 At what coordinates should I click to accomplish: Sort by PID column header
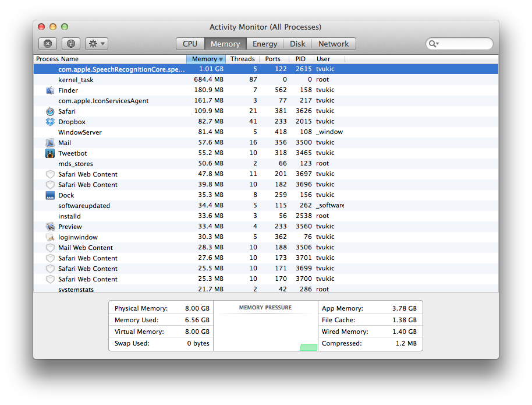[x=302, y=59]
